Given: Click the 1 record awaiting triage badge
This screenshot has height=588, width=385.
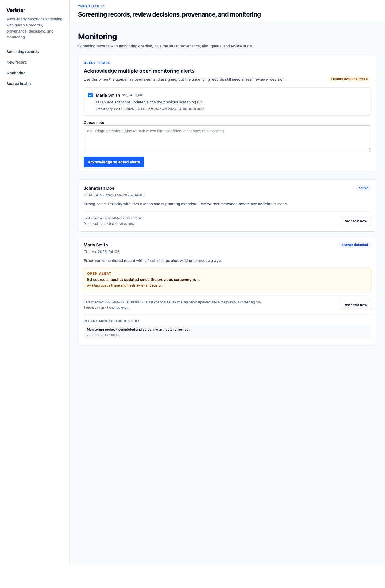Looking at the screenshot, I should click(x=349, y=79).
